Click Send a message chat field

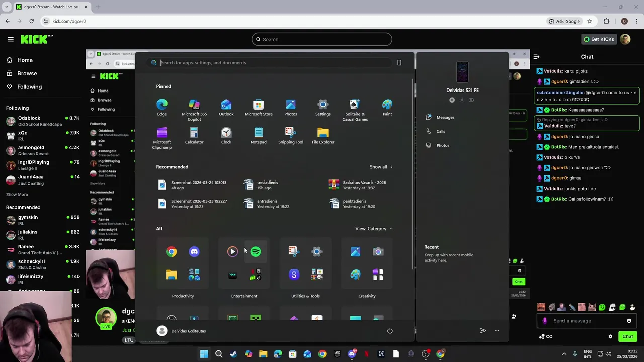586,321
